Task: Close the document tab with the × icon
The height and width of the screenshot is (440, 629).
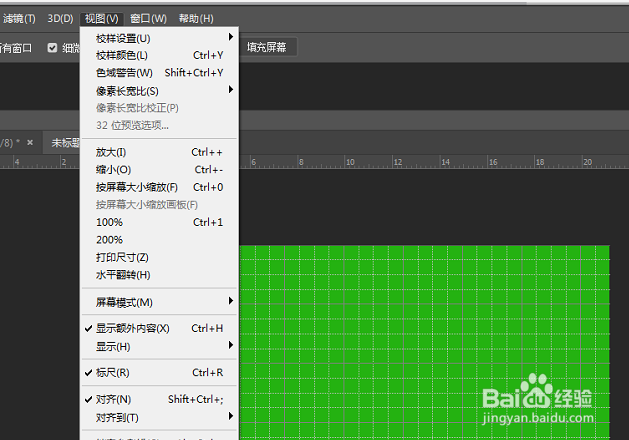Action: click(x=30, y=142)
